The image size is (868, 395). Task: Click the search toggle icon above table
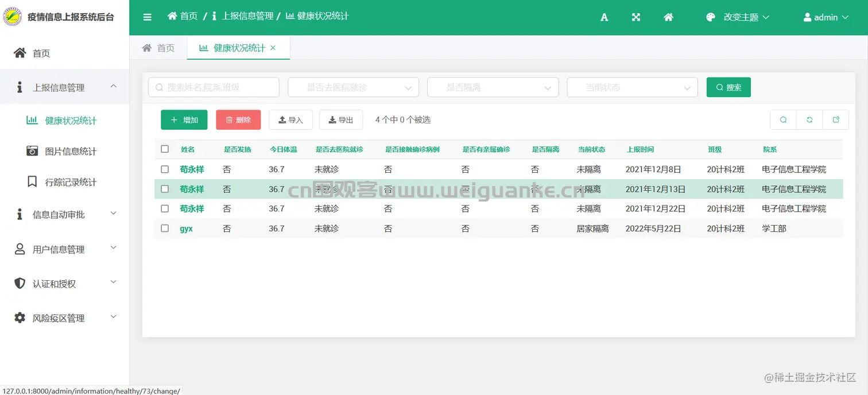tap(783, 119)
